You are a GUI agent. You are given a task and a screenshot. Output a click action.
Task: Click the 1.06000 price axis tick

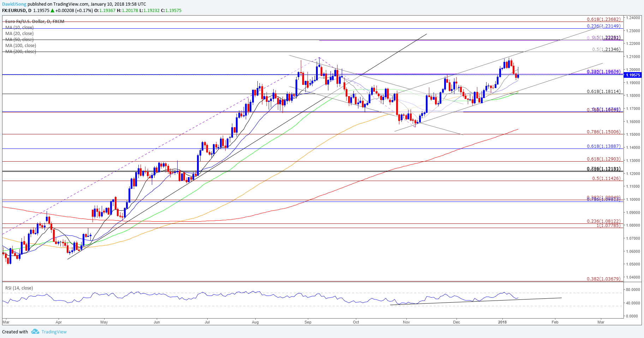(x=633, y=251)
